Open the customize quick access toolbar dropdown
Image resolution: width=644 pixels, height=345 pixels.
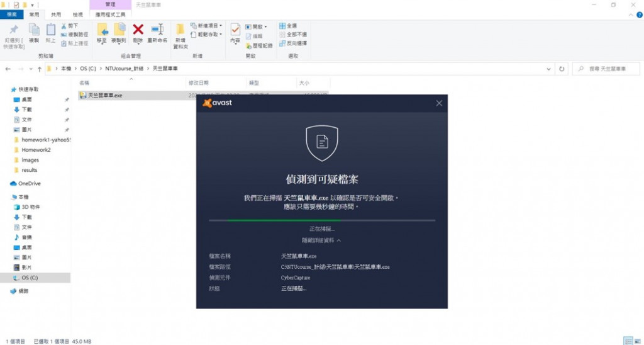[32, 5]
